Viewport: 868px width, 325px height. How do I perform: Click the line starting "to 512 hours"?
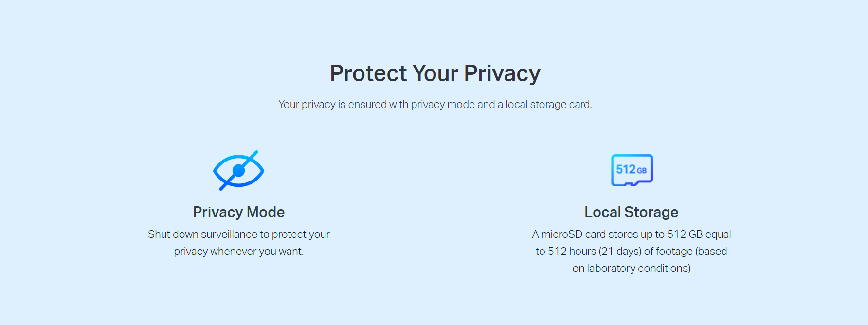[631, 252]
